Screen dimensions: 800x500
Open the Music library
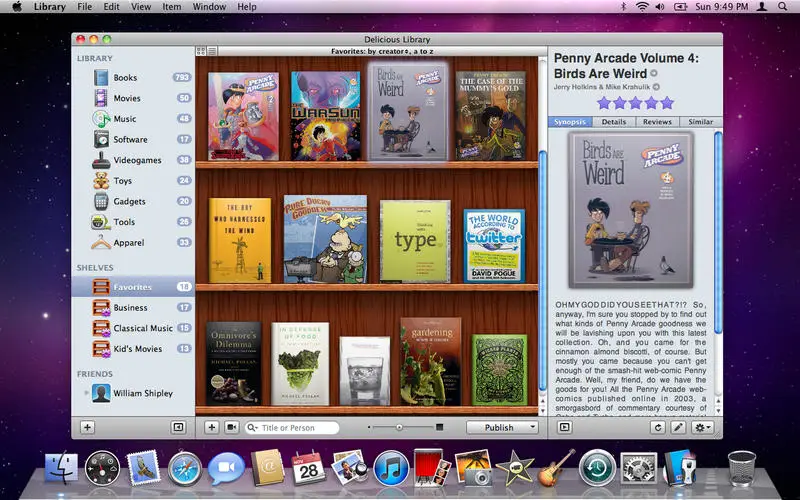pos(133,118)
